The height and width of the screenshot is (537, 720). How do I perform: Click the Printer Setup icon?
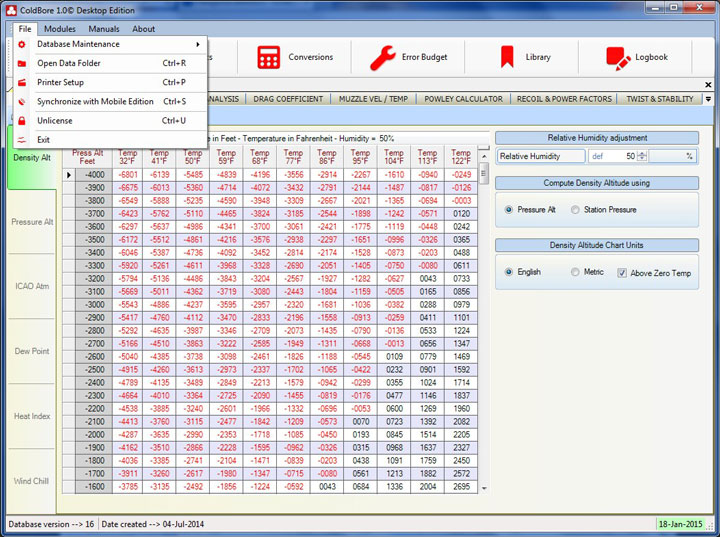tap(22, 83)
